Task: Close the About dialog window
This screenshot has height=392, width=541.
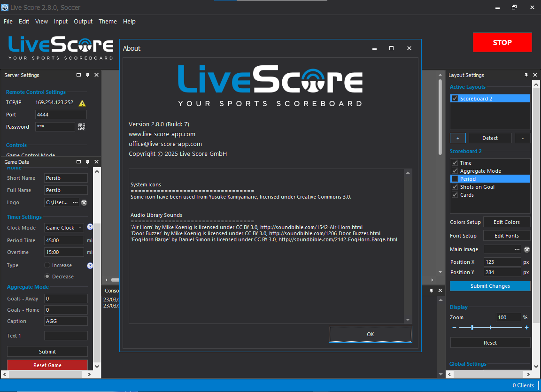Action: click(409, 48)
